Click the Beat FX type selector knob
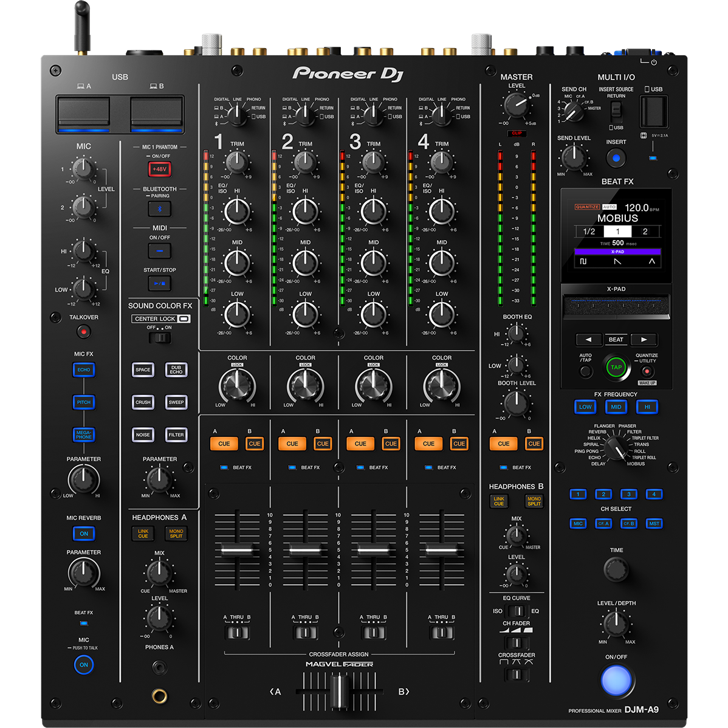 click(617, 447)
